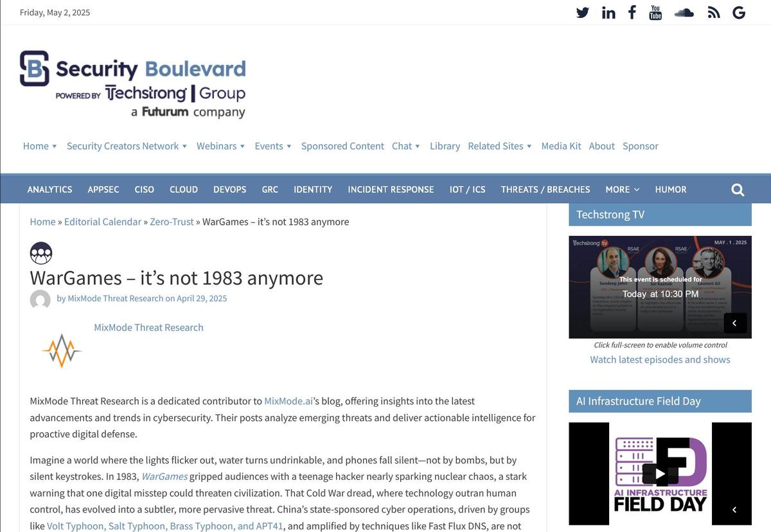Click previous arrow on Field Day video
The image size is (771, 532).
pyautogui.click(x=735, y=510)
